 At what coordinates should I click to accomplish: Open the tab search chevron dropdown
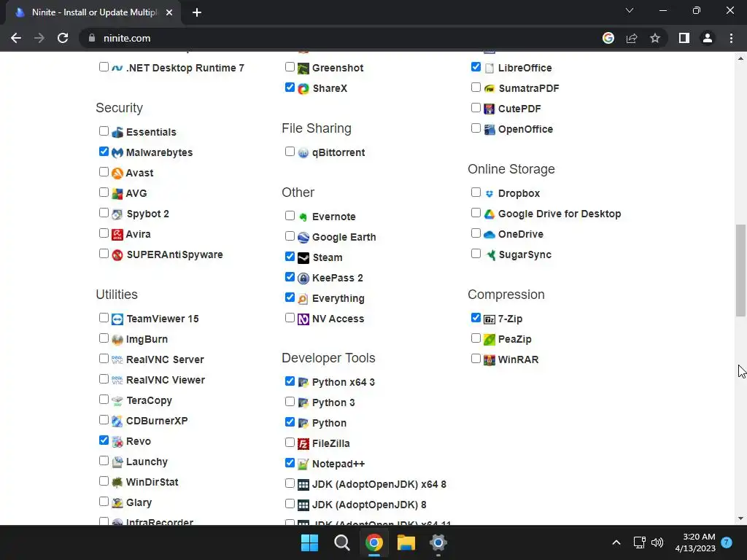coord(630,10)
